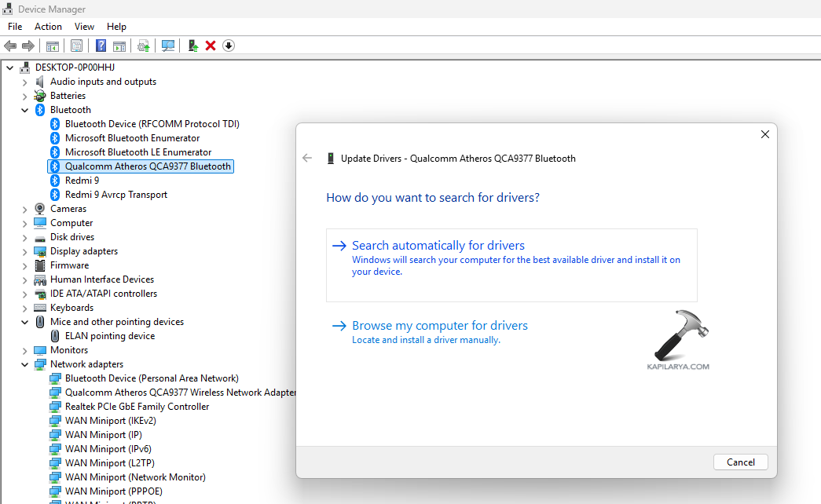Expand IDE ATA/ATAPI controllers category

[24, 294]
